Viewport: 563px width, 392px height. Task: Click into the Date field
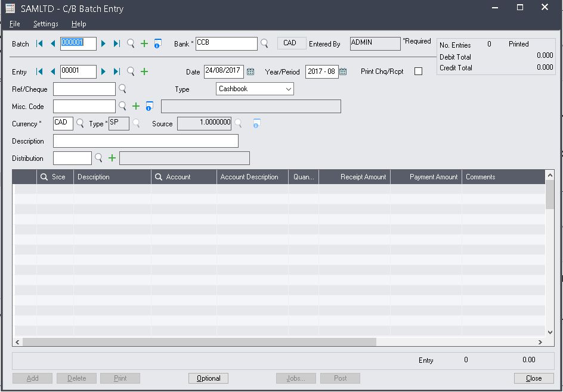(x=224, y=71)
